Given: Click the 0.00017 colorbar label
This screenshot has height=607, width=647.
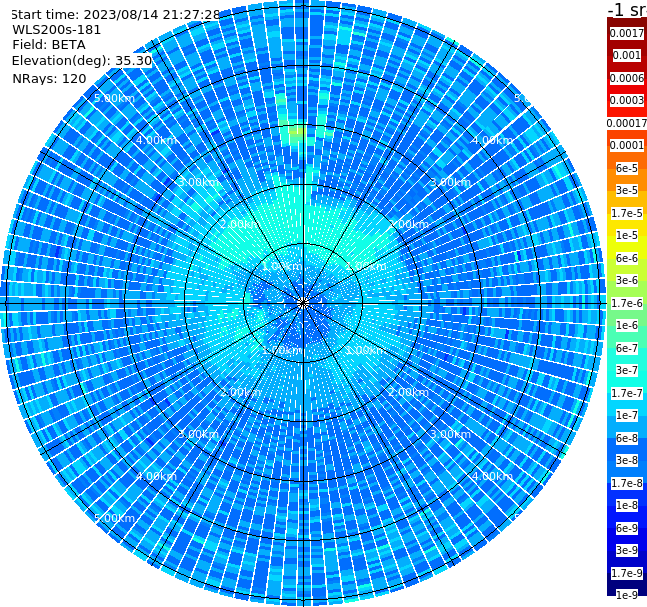Looking at the screenshot, I should [x=626, y=123].
